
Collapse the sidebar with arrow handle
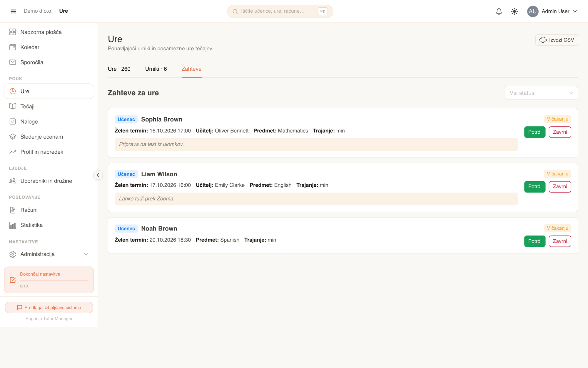coord(98,175)
